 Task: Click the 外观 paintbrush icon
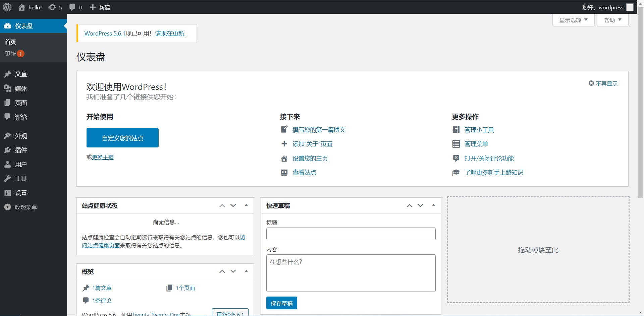8,136
